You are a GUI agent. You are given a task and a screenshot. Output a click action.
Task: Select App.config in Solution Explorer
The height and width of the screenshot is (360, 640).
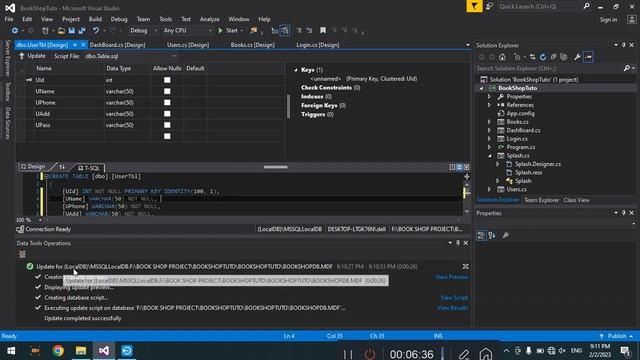(x=520, y=113)
